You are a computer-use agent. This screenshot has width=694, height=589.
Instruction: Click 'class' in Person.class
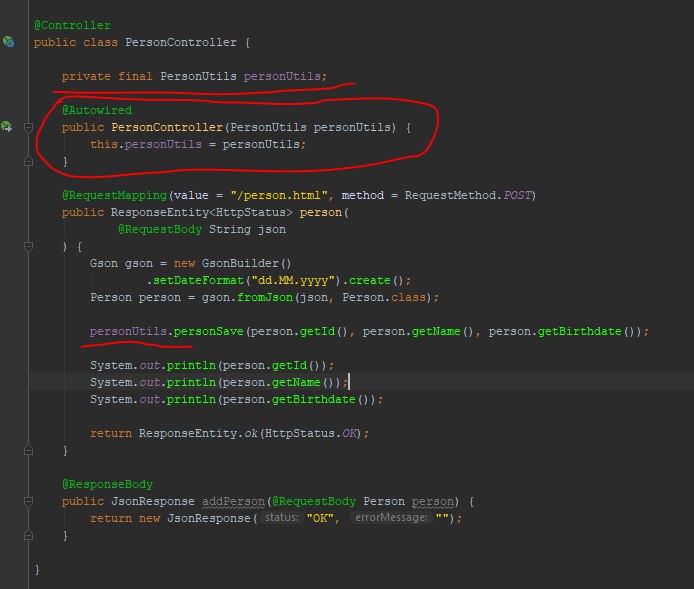(408, 297)
